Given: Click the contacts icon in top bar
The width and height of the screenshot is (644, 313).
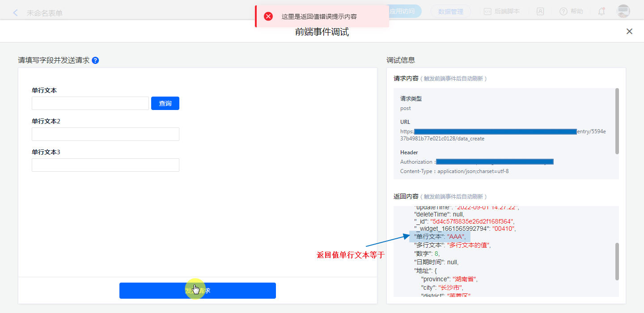Looking at the screenshot, I should [x=540, y=12].
